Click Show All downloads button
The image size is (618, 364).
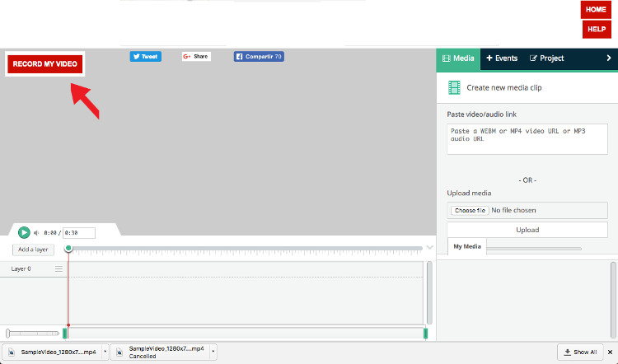click(x=579, y=352)
